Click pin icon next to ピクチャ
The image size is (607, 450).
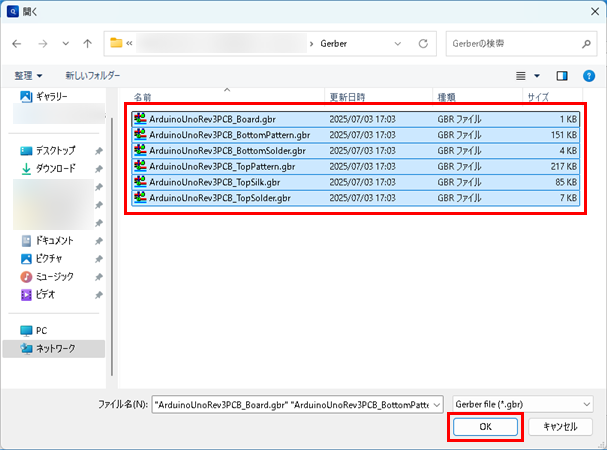point(99,259)
